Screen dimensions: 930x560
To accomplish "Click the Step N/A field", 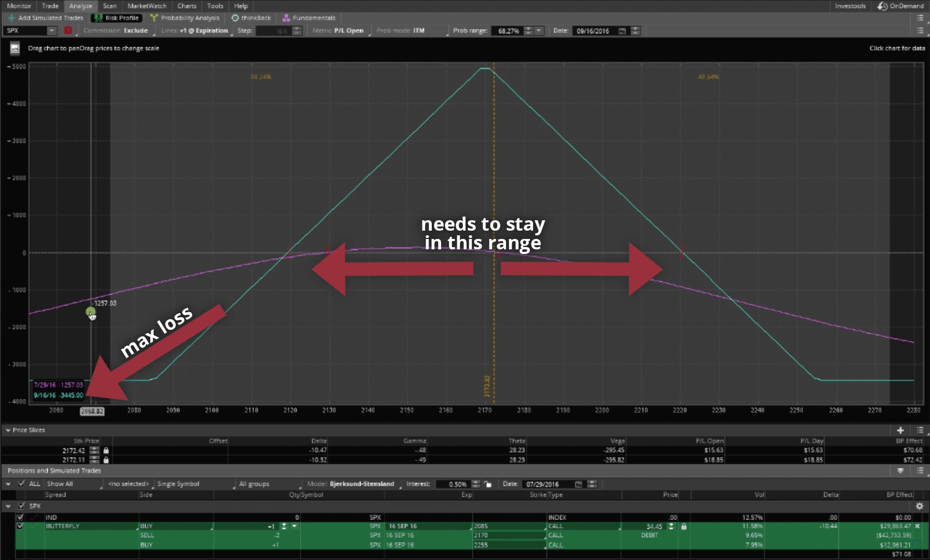I will point(273,31).
